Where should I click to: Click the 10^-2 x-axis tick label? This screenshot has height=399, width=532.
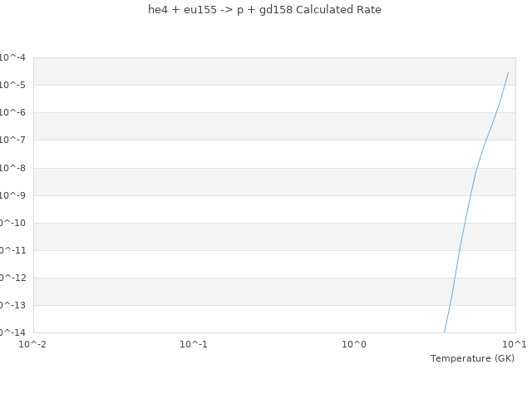(x=33, y=344)
